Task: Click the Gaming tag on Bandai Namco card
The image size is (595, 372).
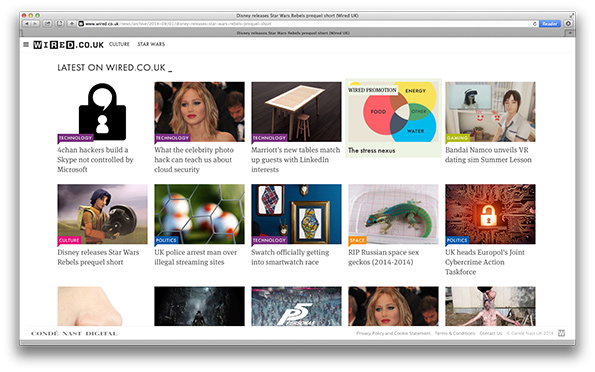Action: tap(458, 138)
